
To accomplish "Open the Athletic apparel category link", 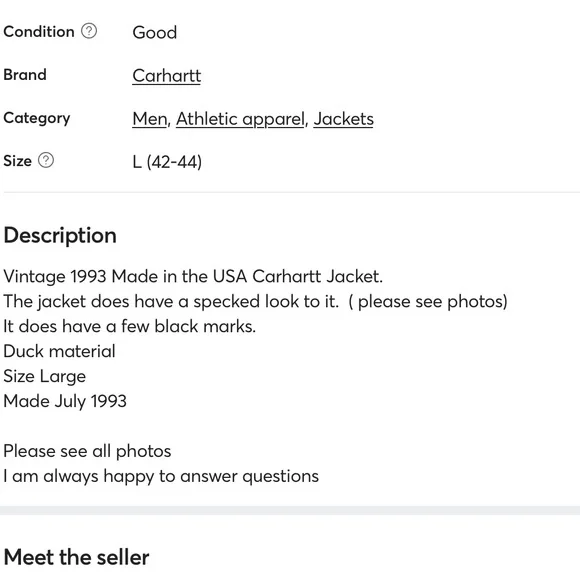I will point(240,119).
